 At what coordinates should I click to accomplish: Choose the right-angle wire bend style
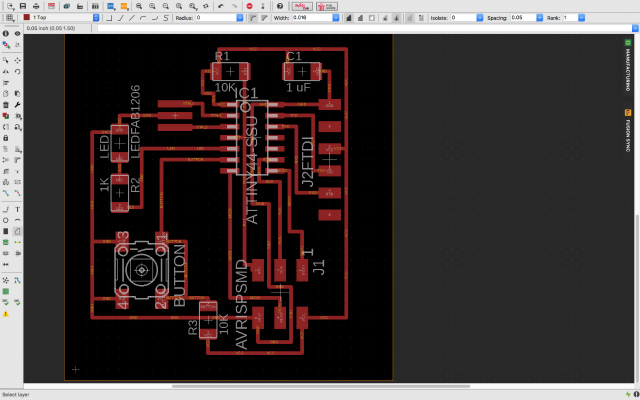coord(109,18)
